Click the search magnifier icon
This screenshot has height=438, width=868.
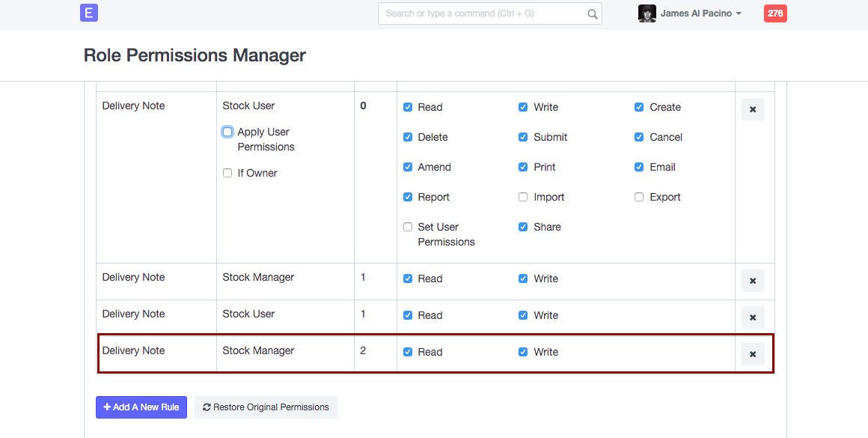pos(592,13)
